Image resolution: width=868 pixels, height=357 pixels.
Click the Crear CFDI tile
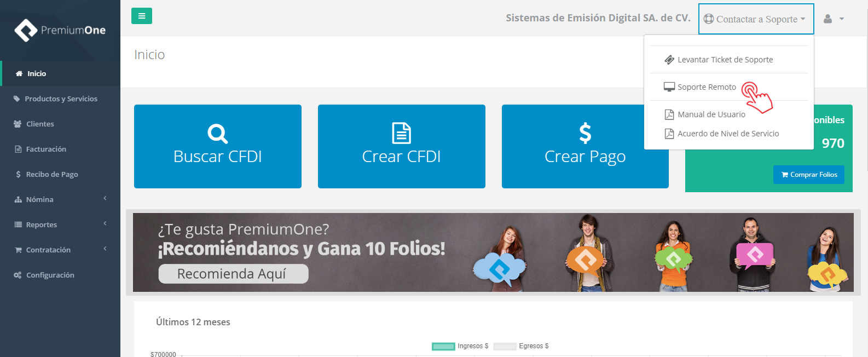[x=402, y=146]
